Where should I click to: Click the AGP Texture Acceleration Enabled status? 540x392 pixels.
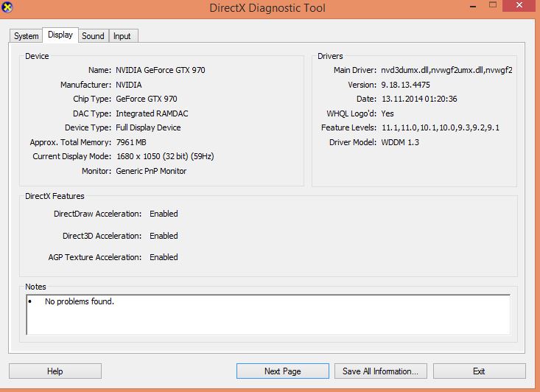[x=164, y=258]
